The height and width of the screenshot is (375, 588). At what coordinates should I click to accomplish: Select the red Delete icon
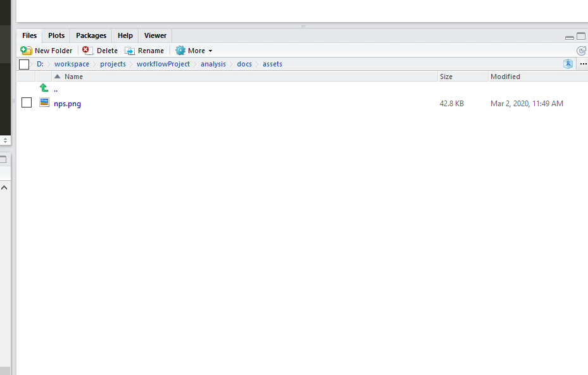(x=87, y=50)
